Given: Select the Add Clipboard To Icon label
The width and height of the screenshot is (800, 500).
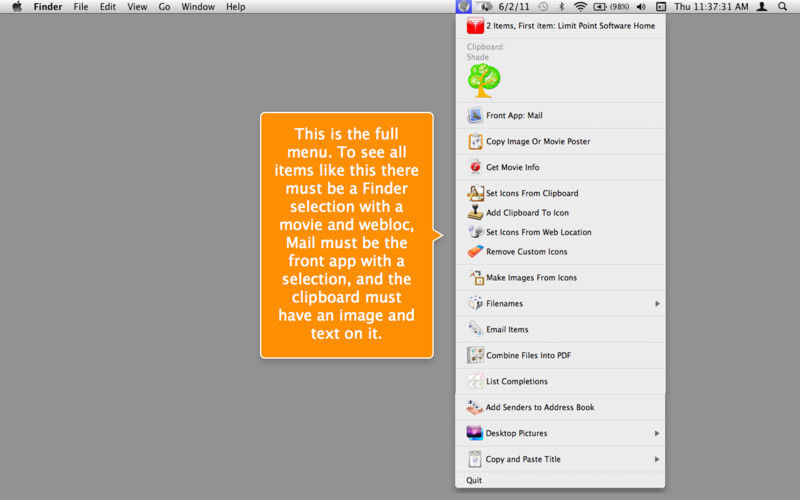Looking at the screenshot, I should click(528, 213).
